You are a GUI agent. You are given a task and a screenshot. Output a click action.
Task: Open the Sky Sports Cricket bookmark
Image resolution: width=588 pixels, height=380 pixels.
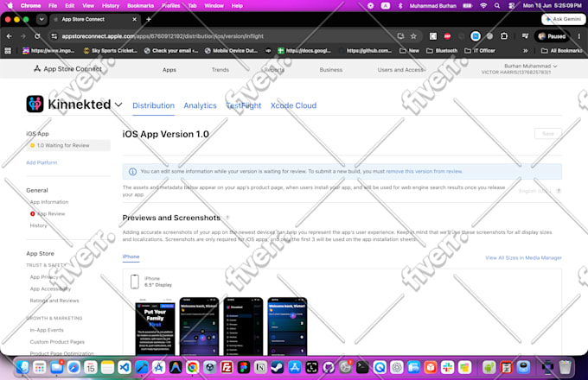click(x=110, y=51)
